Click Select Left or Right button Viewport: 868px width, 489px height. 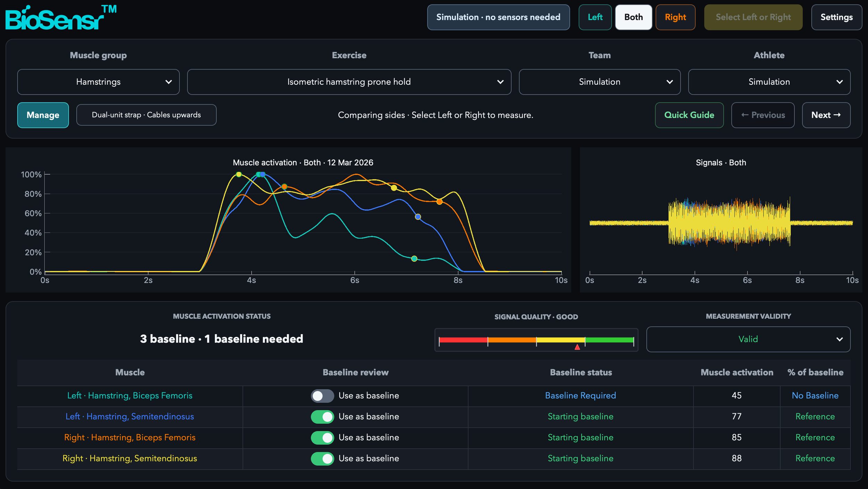(753, 17)
